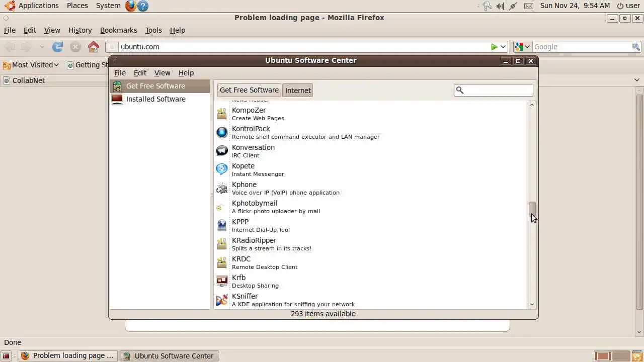644x362 pixels.
Task: Click the first workspace in the switcher
Action: click(602, 356)
